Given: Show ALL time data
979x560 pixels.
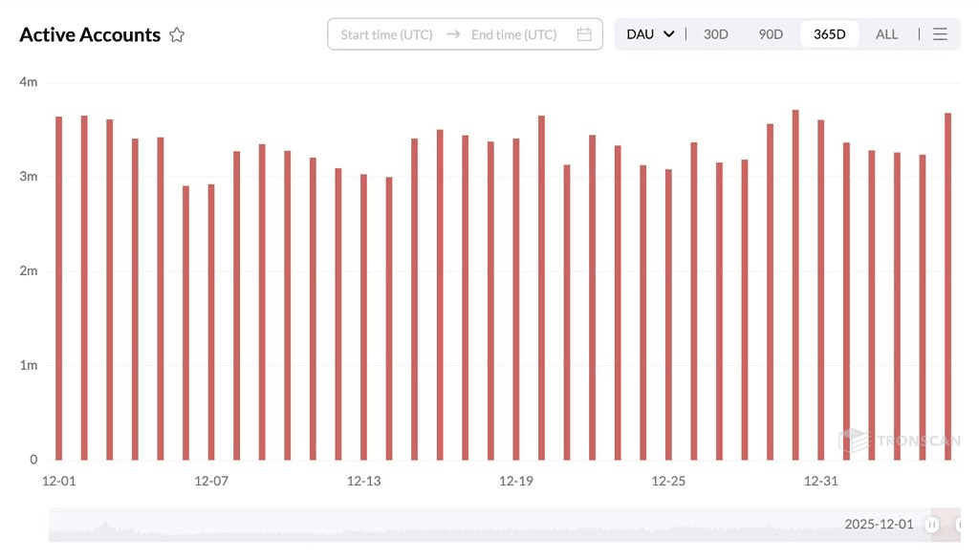Looking at the screenshot, I should pyautogui.click(x=886, y=34).
